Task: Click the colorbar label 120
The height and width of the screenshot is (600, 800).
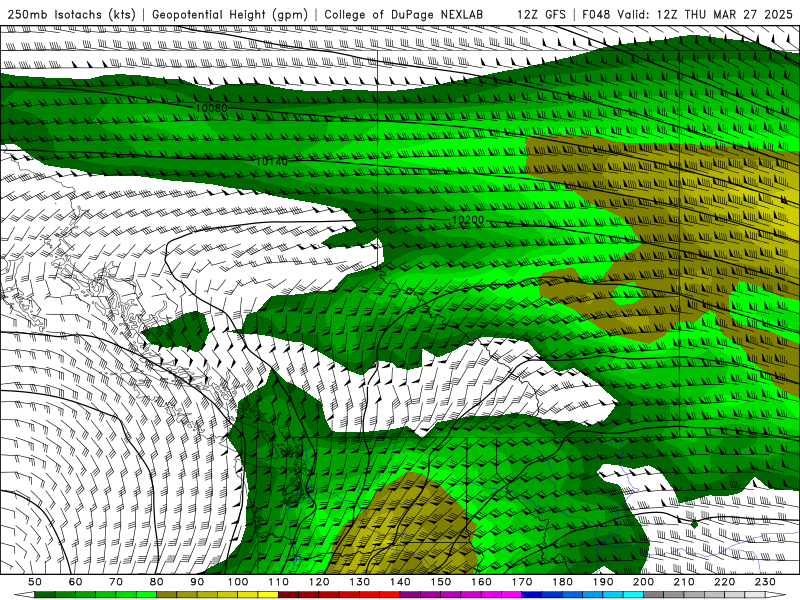Action: 319,582
